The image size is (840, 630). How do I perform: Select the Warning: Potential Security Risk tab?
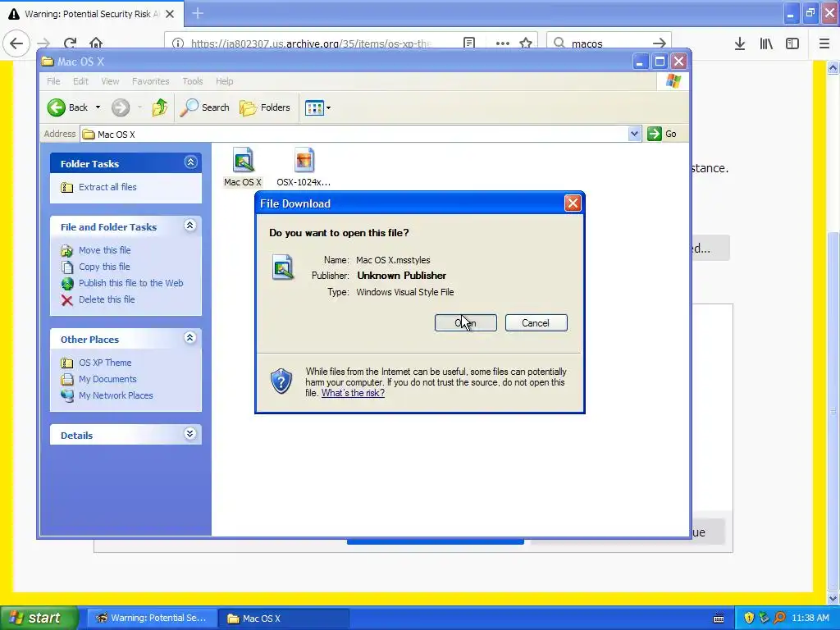tap(91, 14)
